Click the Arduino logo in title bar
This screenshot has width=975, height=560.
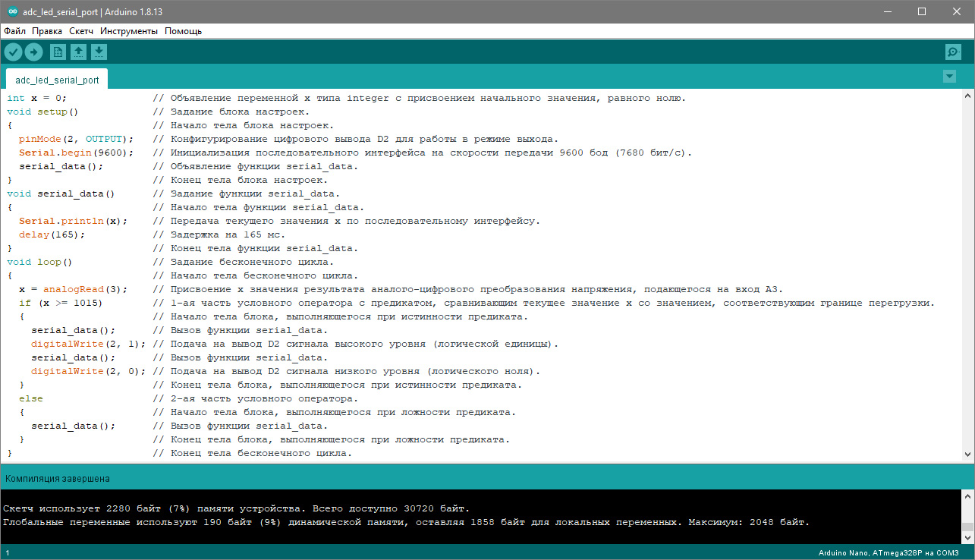[13, 11]
